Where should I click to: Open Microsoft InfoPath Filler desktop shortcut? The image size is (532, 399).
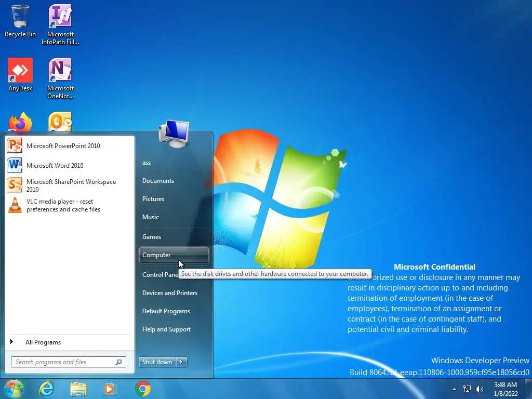[x=60, y=24]
